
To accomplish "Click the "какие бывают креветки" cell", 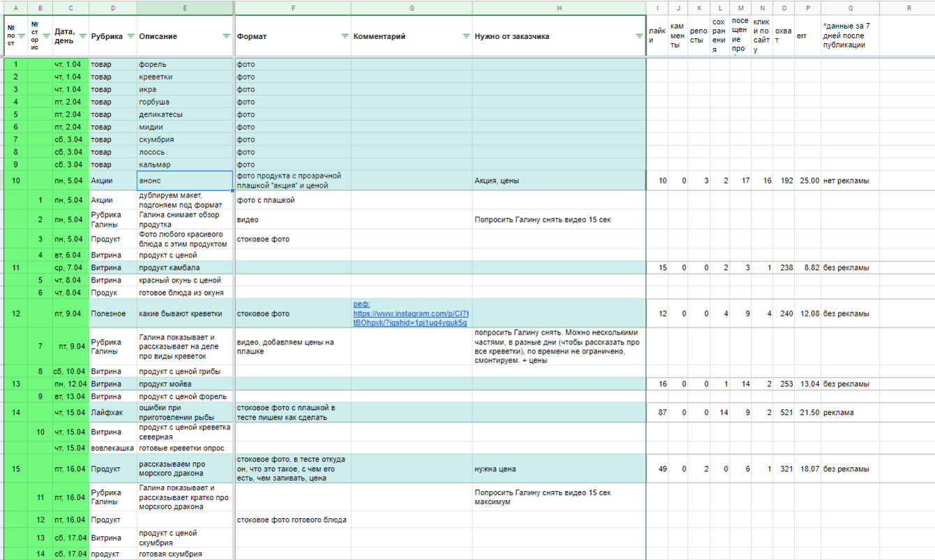I will tap(185, 314).
